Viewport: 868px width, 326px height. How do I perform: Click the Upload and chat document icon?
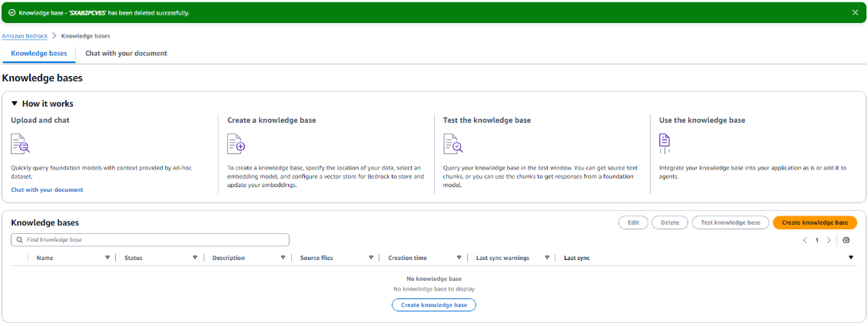[21, 143]
